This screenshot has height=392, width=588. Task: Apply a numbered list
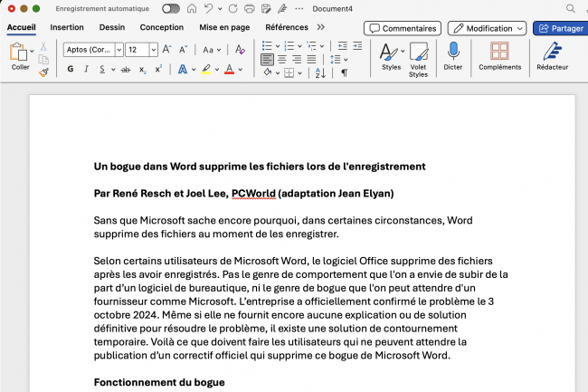[289, 46]
